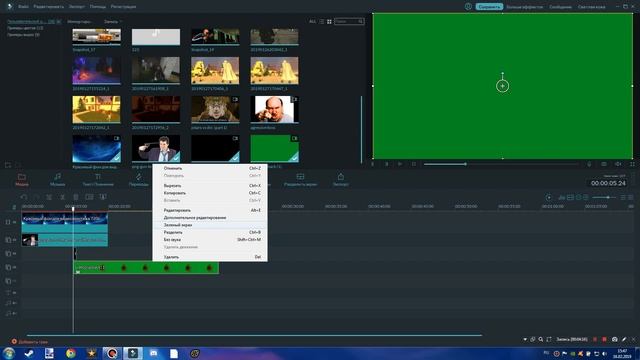Image resolution: width=640 pixels, height=360 pixels.
Task: Click the preview stop button
Action: point(414,164)
